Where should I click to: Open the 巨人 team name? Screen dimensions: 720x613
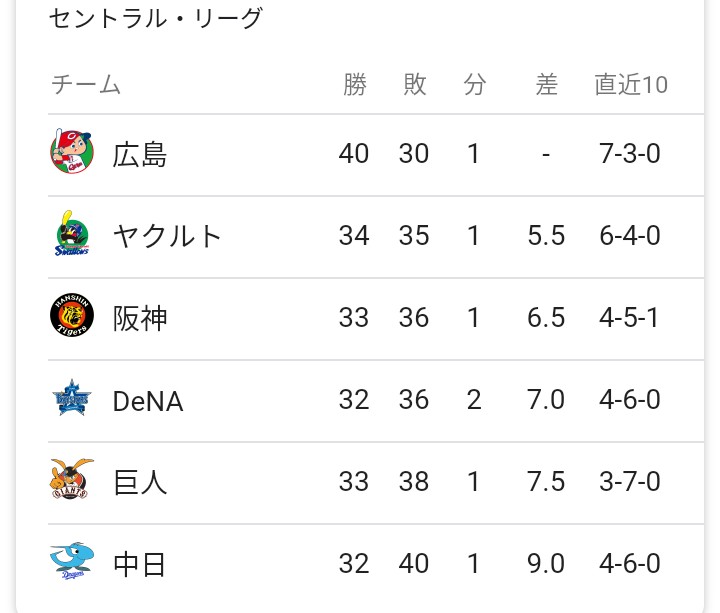point(140,482)
